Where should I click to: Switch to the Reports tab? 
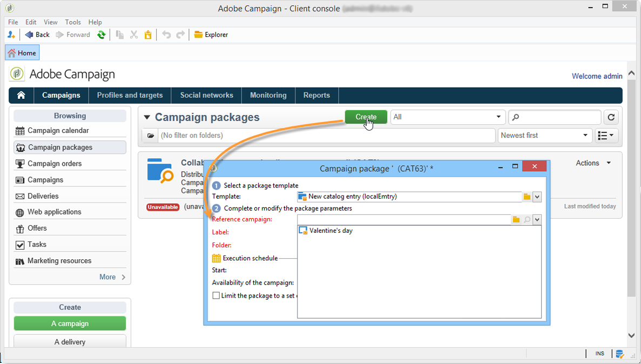pos(316,95)
